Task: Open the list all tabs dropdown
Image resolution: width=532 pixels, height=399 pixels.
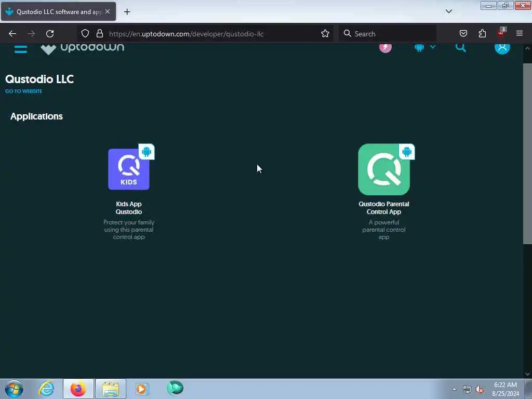Action: coord(448,11)
